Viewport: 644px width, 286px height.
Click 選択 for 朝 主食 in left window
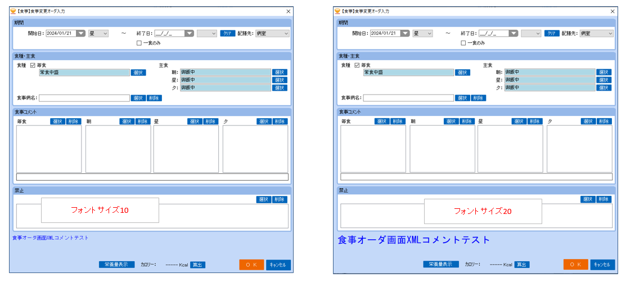click(280, 72)
